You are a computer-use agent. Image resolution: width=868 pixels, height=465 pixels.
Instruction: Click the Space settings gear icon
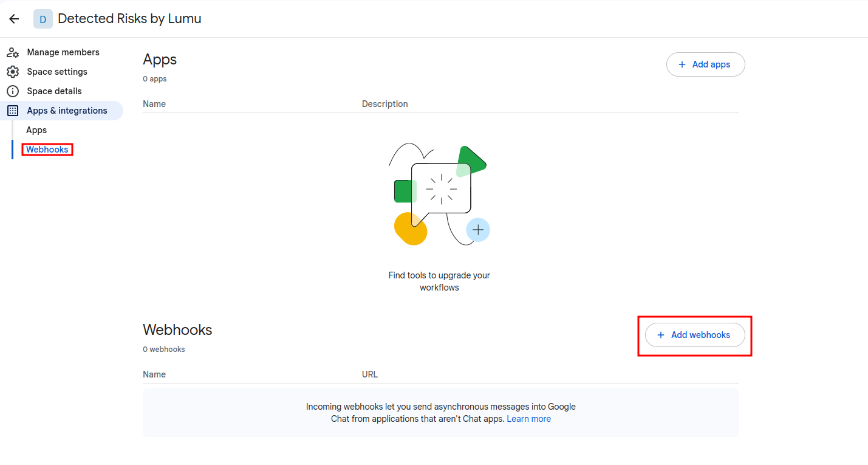pos(13,72)
